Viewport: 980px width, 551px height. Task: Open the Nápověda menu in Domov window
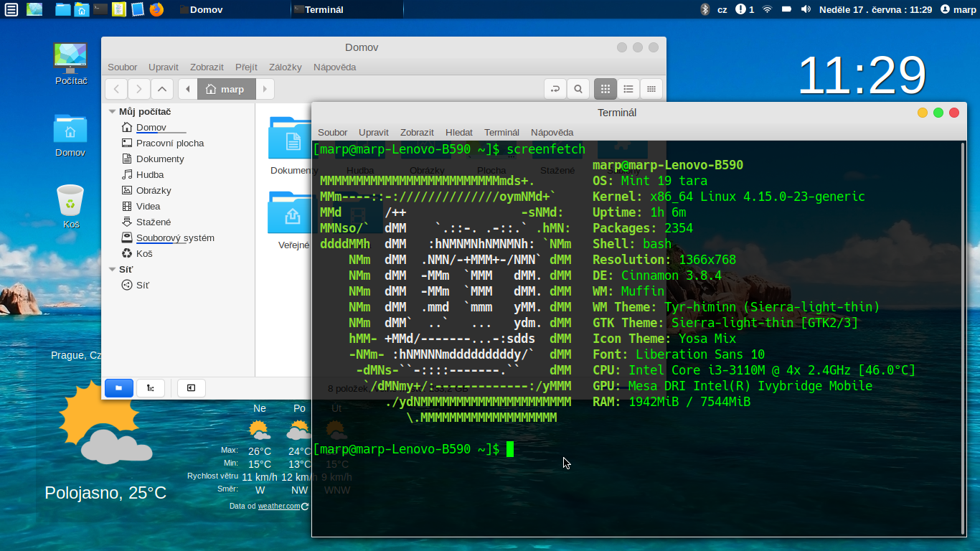(334, 67)
